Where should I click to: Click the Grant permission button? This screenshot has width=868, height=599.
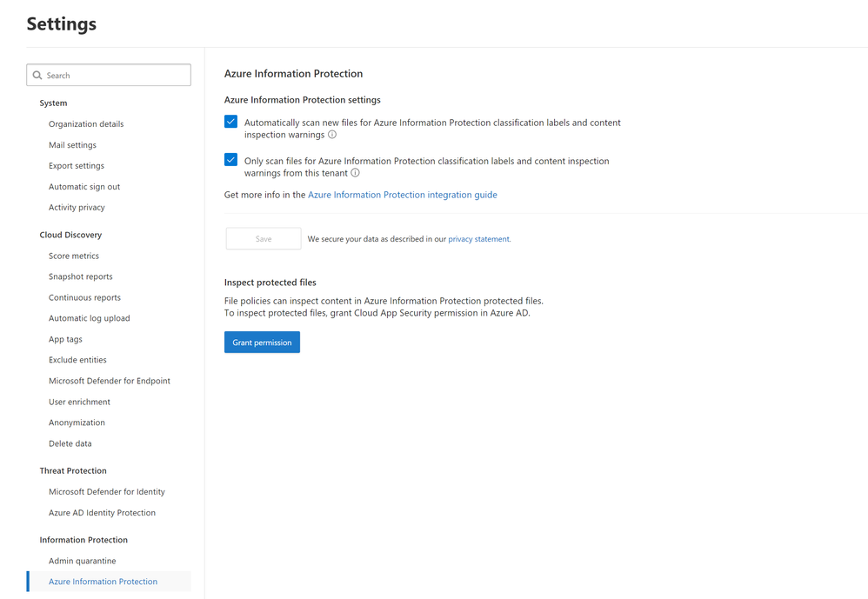(262, 343)
